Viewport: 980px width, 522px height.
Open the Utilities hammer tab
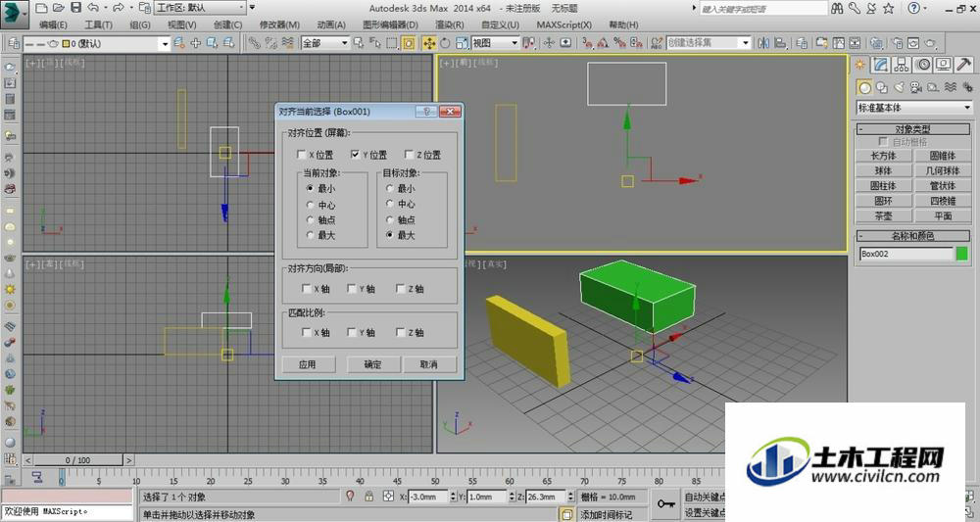(x=963, y=65)
